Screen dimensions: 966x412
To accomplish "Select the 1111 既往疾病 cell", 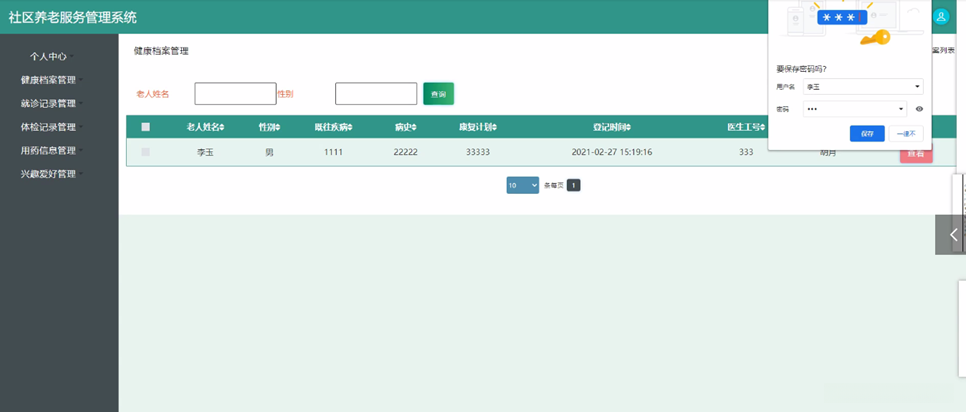I will 333,151.
